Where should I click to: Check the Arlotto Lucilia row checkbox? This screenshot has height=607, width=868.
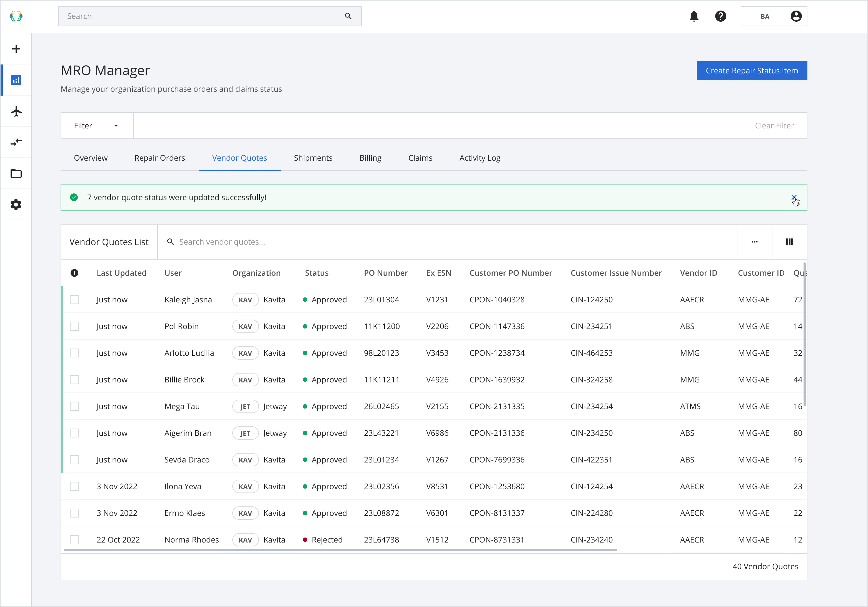pos(74,353)
